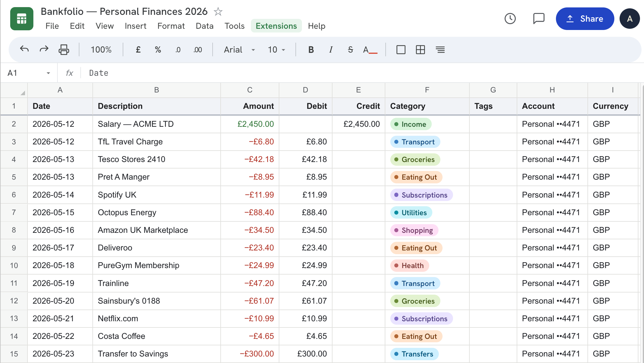Select column A header
The width and height of the screenshot is (644, 363).
(x=60, y=90)
